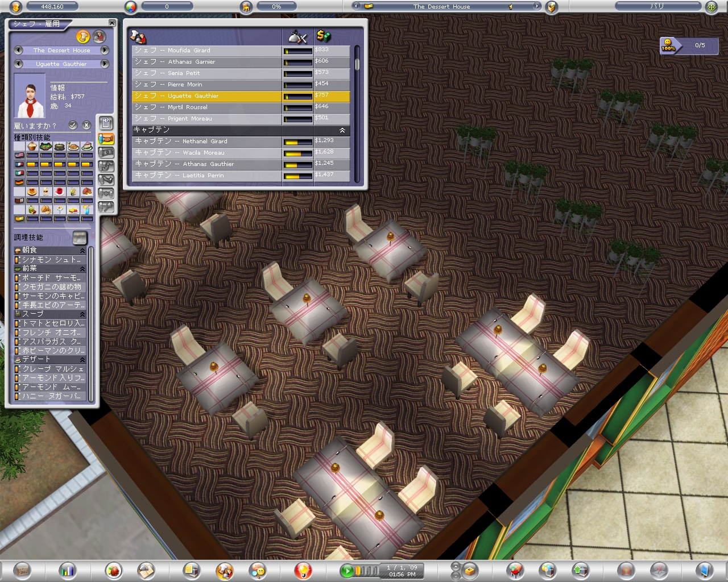The width and height of the screenshot is (728, 582).
Task: Collapse the デザート dessert category
Action: 82,360
